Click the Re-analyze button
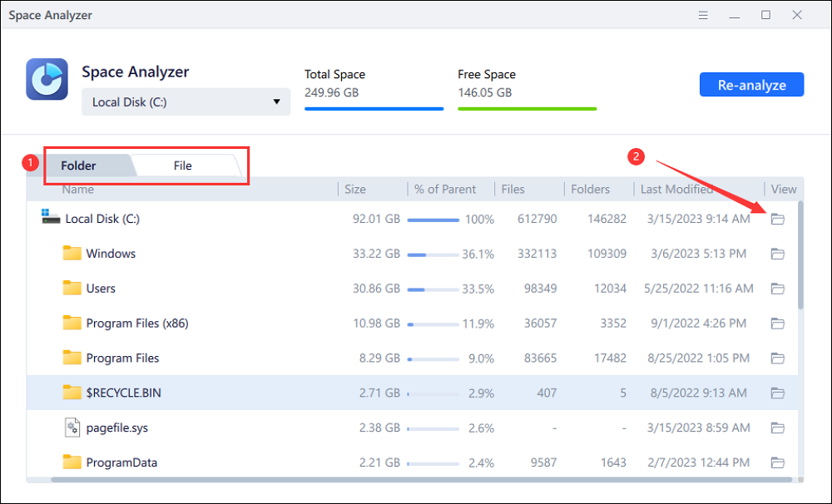 750,84
